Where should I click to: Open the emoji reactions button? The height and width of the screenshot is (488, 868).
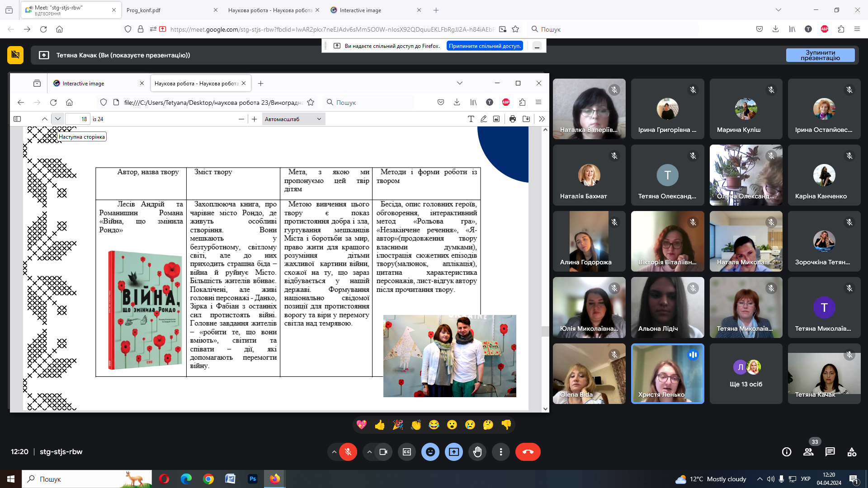click(x=430, y=452)
